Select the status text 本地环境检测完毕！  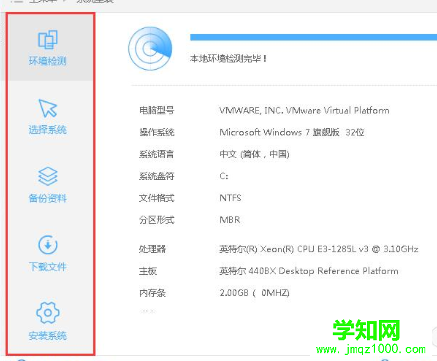pos(228,59)
